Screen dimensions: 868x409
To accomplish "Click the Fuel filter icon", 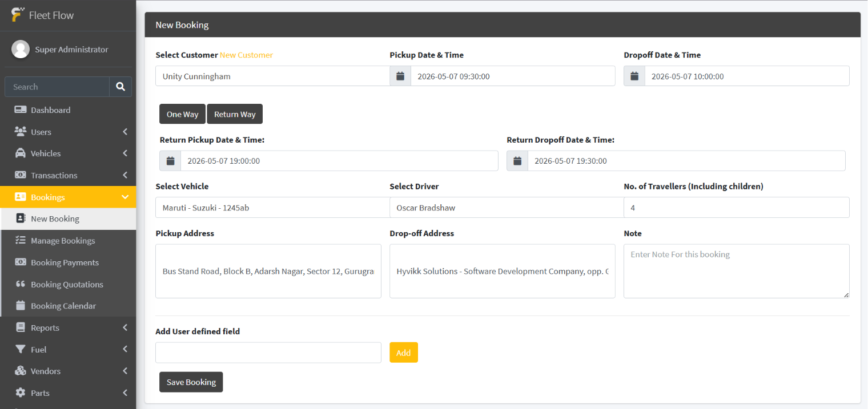I will (x=21, y=349).
